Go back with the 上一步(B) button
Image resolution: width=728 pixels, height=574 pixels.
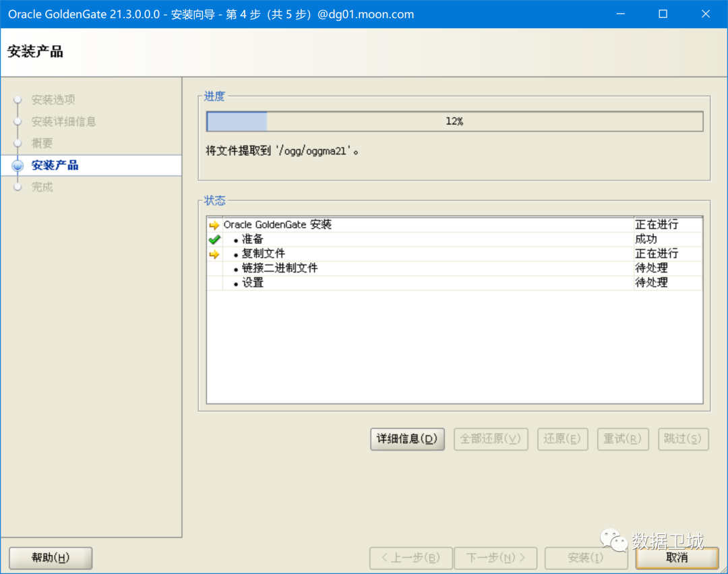pyautogui.click(x=411, y=558)
